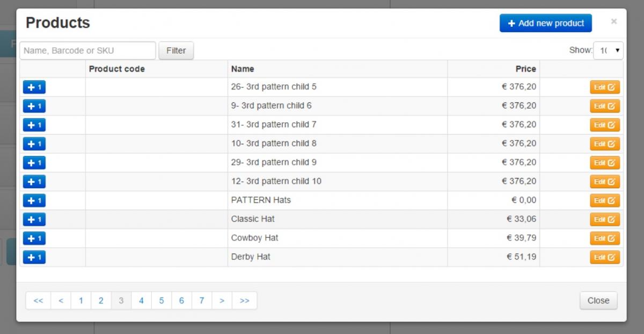Add one unit of Cowboy Hat

pyautogui.click(x=34, y=238)
